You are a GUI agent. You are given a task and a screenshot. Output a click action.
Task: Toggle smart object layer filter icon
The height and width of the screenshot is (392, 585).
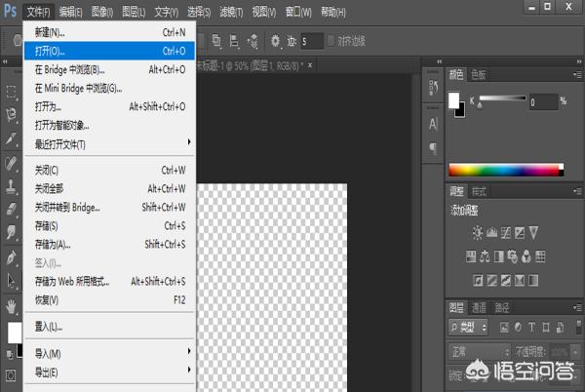point(560,328)
